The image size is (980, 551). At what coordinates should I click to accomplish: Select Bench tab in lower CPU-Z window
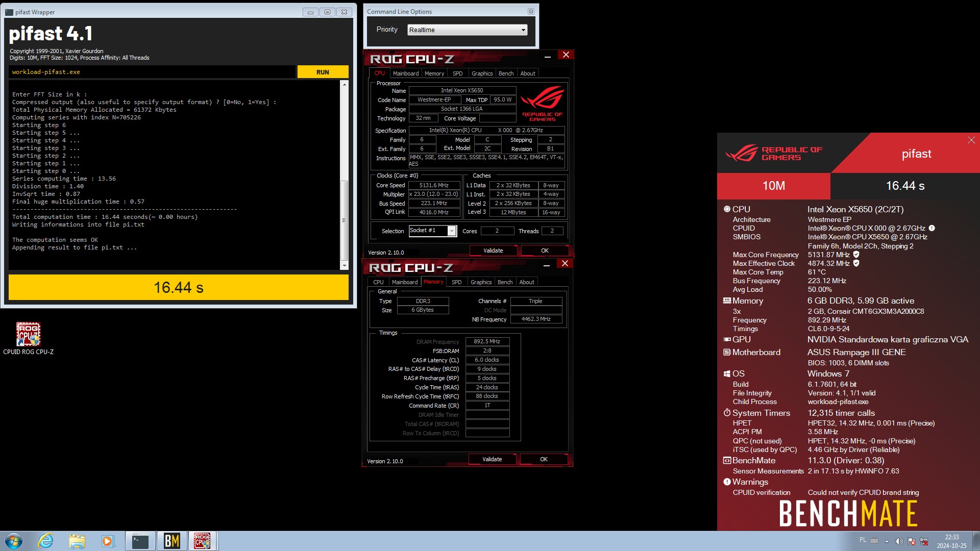(x=505, y=282)
